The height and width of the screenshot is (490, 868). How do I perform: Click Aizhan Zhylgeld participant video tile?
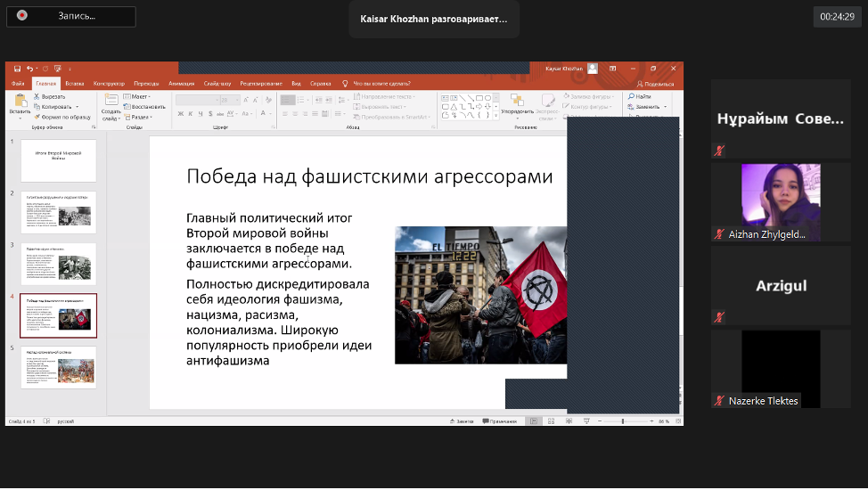tap(781, 202)
